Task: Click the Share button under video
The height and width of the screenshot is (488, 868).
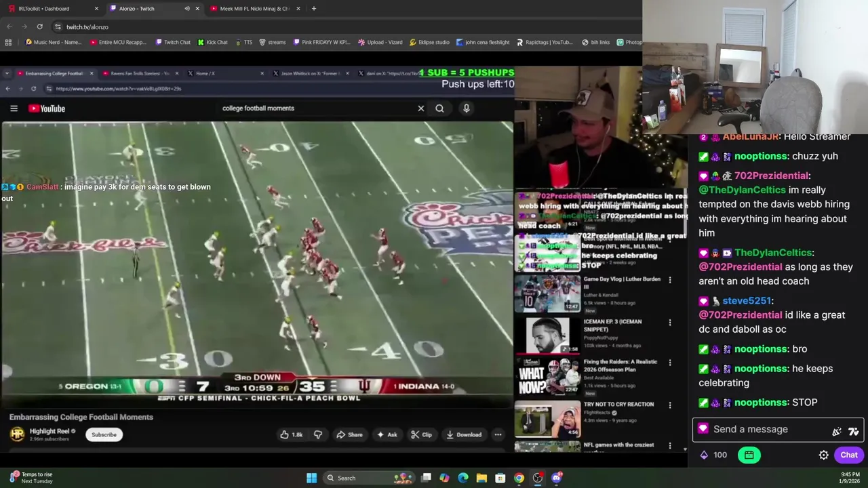Action: (349, 434)
